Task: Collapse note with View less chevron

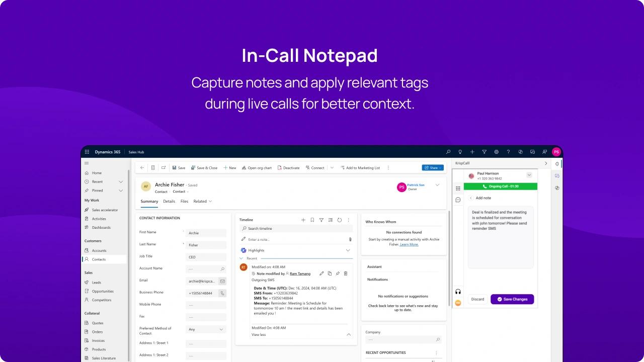Action: pos(349,334)
